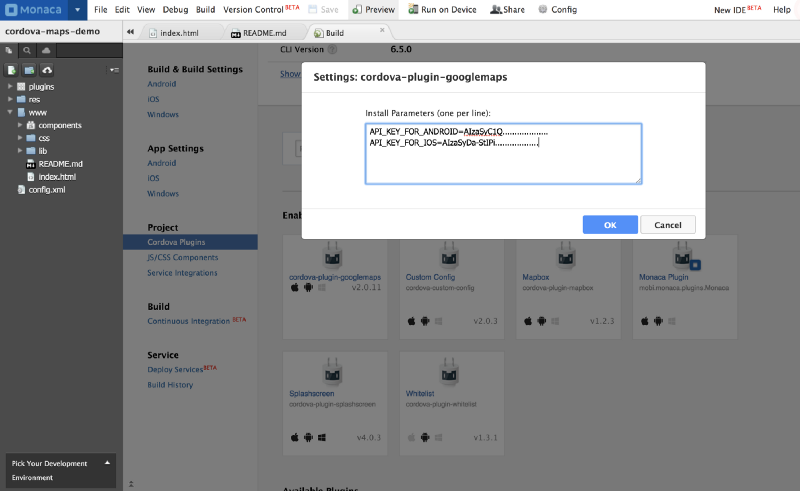Open Windows under App Settings
The height and width of the screenshot is (491, 800).
pos(163,193)
